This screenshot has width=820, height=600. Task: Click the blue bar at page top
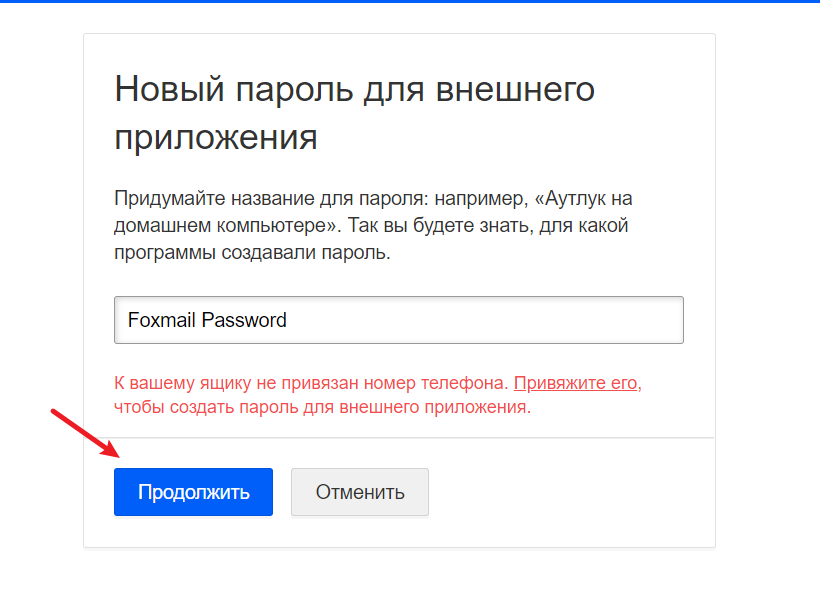coord(410,1)
